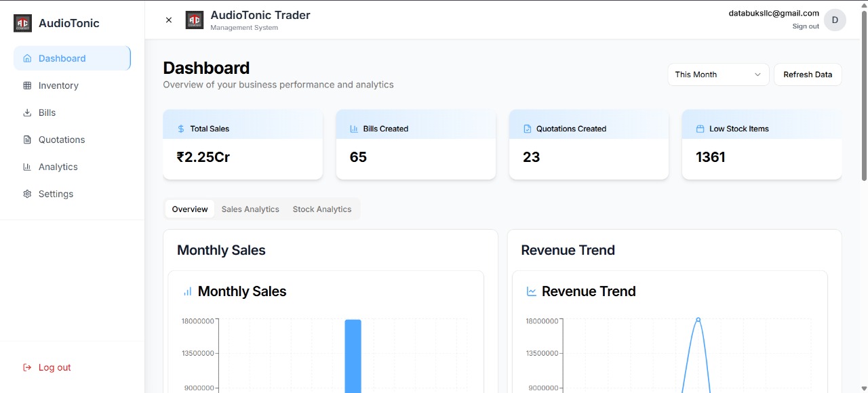Screen dimensions: 868x393
Task: Select the Overview tab
Action: tap(190, 209)
